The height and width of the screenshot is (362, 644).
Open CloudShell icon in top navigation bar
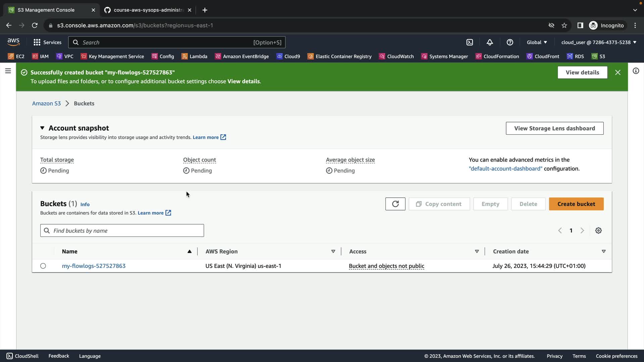coord(470,42)
